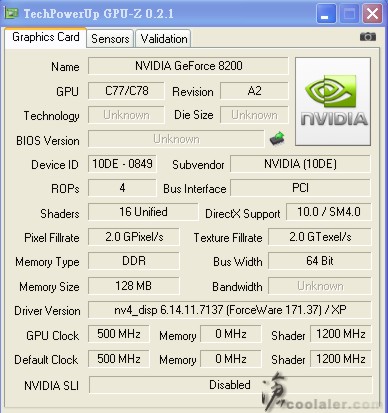This screenshot has height=413, width=388.
Task: Click the GPU Clock 500 MHz field
Action: (x=119, y=334)
